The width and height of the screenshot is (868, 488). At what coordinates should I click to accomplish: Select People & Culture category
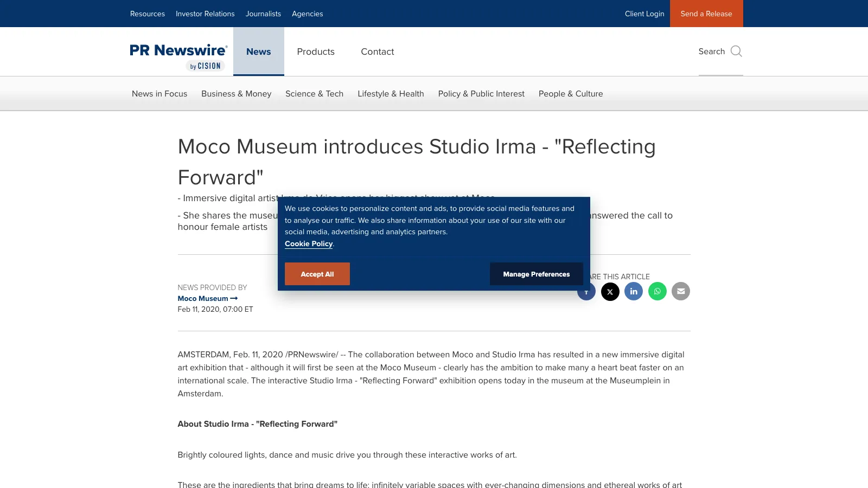(571, 94)
